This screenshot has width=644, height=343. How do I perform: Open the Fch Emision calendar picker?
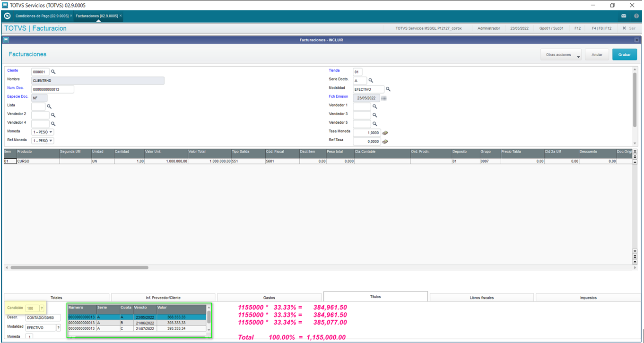pos(384,98)
